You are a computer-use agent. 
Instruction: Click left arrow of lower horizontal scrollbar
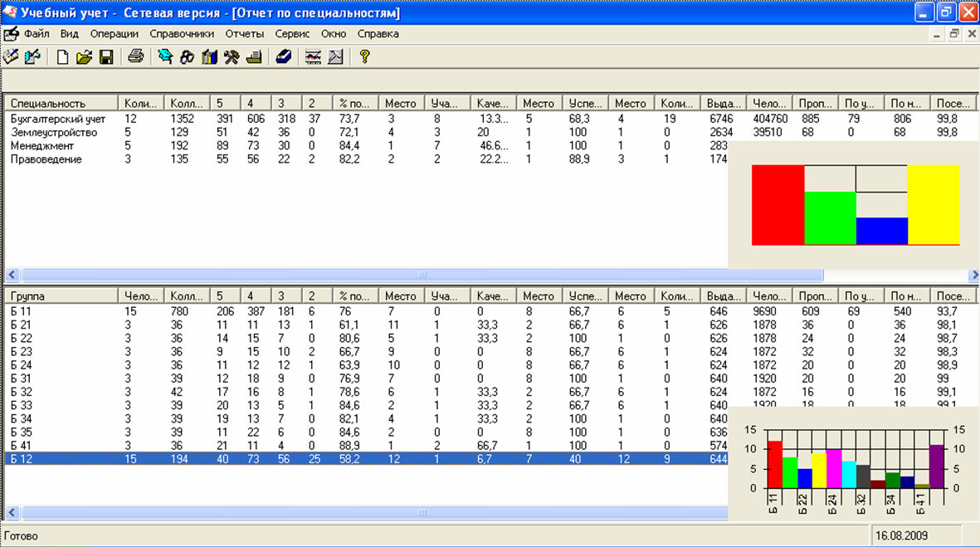pyautogui.click(x=12, y=513)
